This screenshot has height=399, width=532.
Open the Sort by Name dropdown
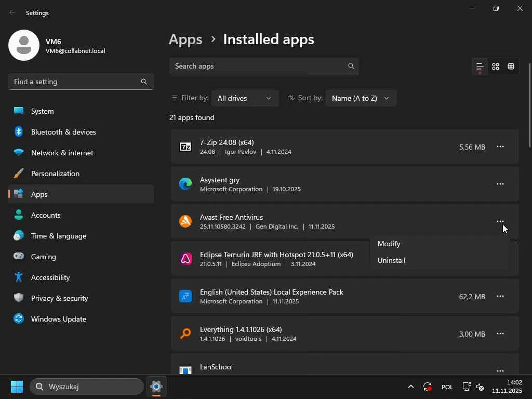click(361, 98)
